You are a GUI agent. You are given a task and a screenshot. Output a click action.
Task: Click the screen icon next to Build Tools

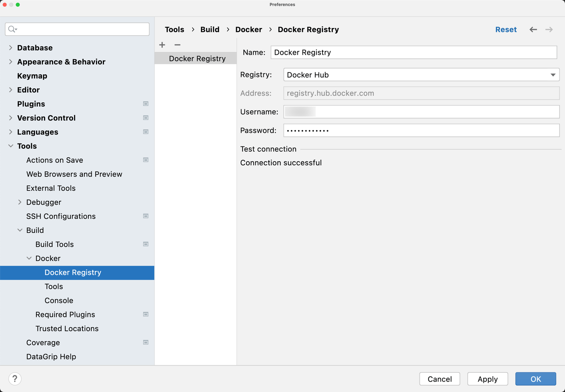coord(146,244)
